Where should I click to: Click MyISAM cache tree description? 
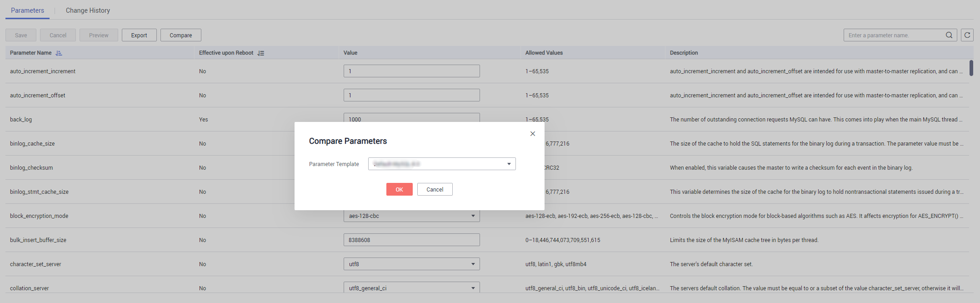(744, 240)
